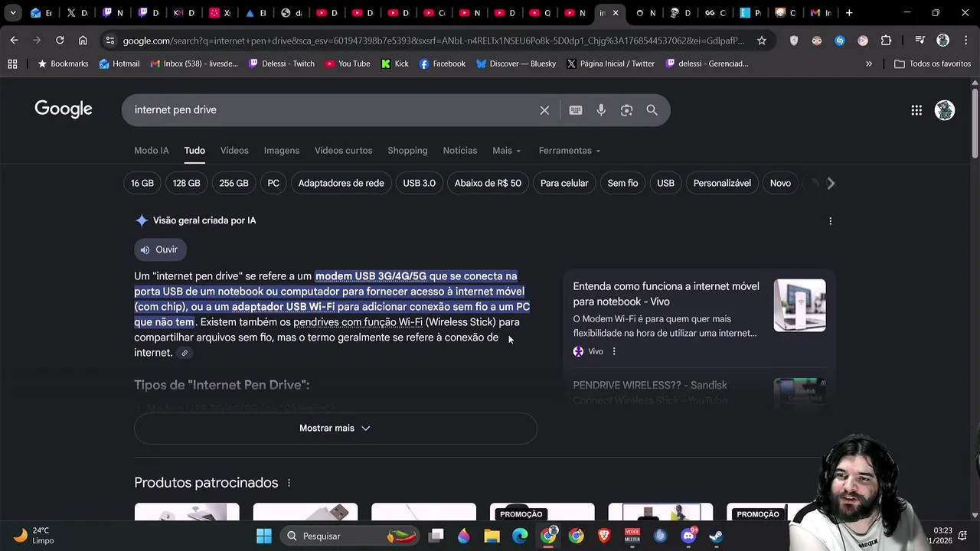980x551 pixels.
Task: Open new browser tab with plus
Action: [849, 13]
